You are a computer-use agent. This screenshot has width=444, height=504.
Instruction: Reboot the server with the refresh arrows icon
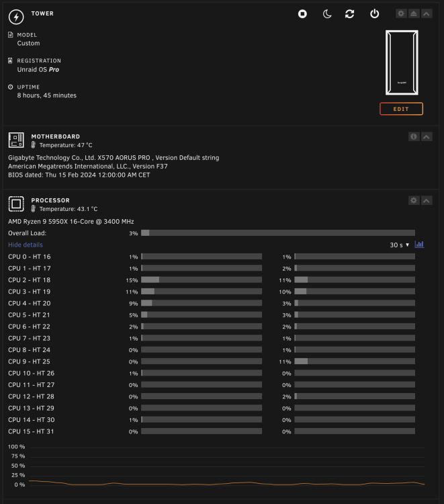point(349,14)
